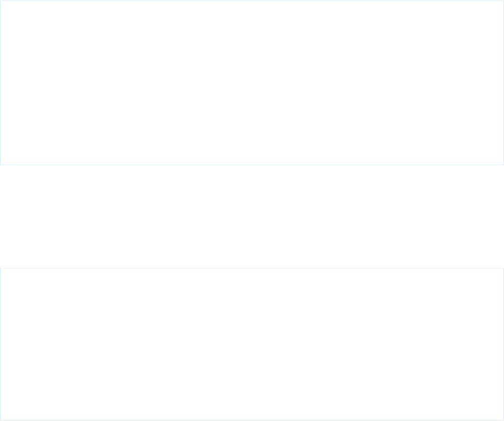This screenshot has height=421, width=504.
Task: Click the top border of the upper panel
Action: click(252, 1)
